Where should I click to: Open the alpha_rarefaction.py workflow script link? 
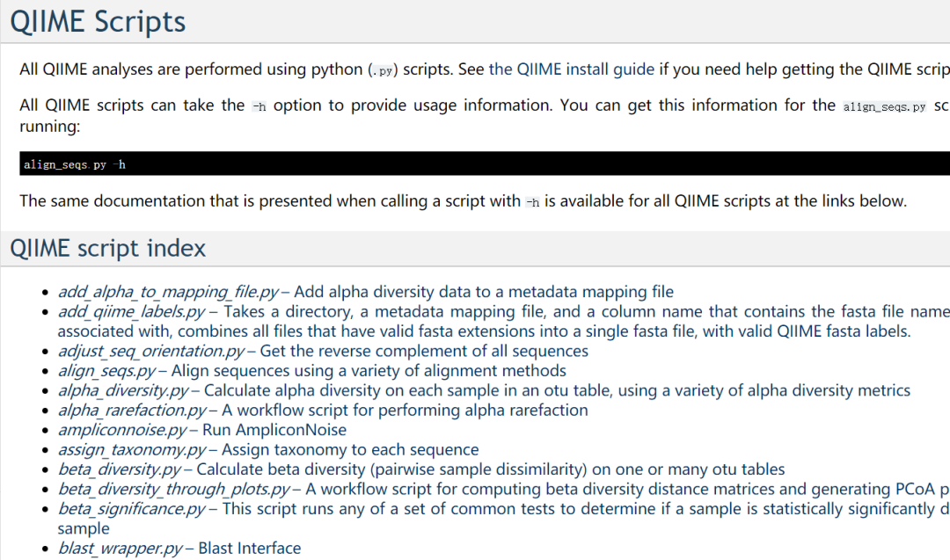132,410
